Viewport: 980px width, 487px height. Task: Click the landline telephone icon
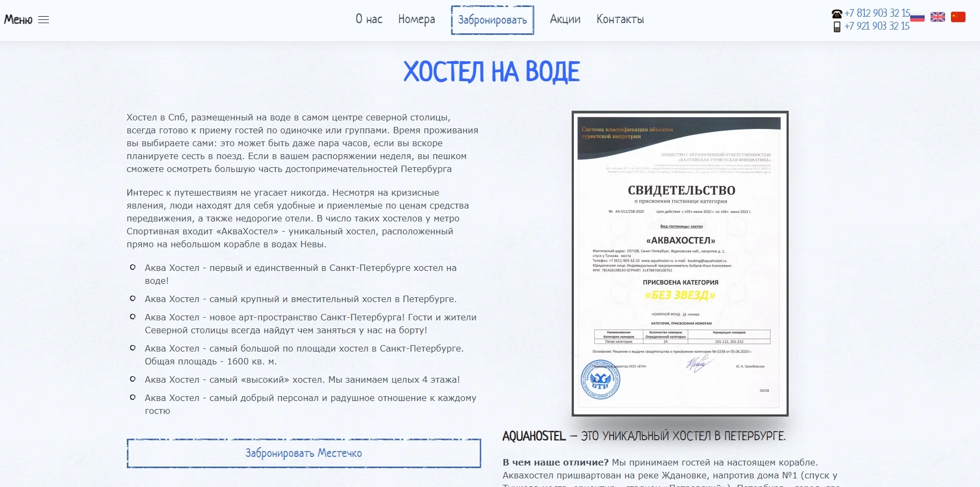tap(837, 14)
